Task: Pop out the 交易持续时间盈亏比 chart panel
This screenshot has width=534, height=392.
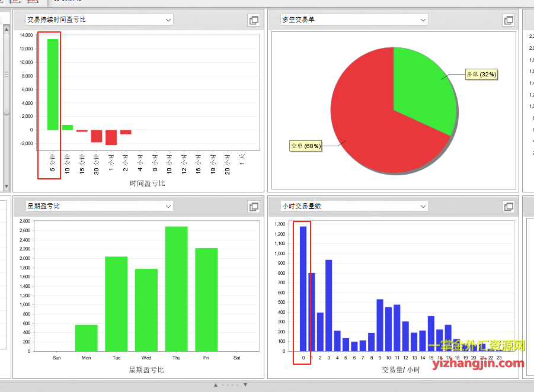Action: [x=254, y=20]
